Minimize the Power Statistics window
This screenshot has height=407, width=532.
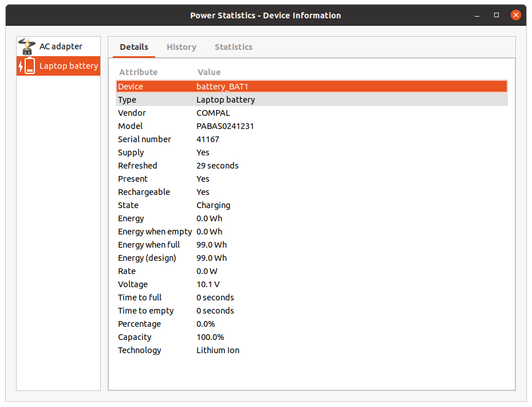coord(478,15)
